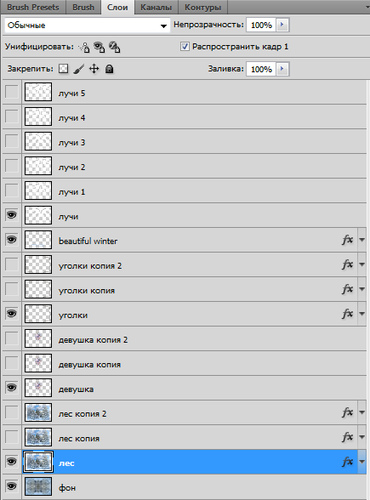Click the lock position move icon
This screenshot has height=500, width=370.
pos(94,69)
